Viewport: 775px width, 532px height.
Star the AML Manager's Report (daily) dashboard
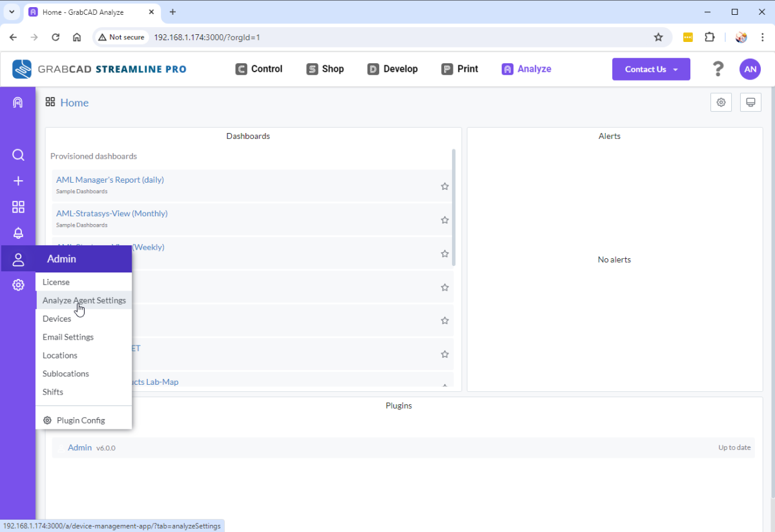tap(444, 187)
